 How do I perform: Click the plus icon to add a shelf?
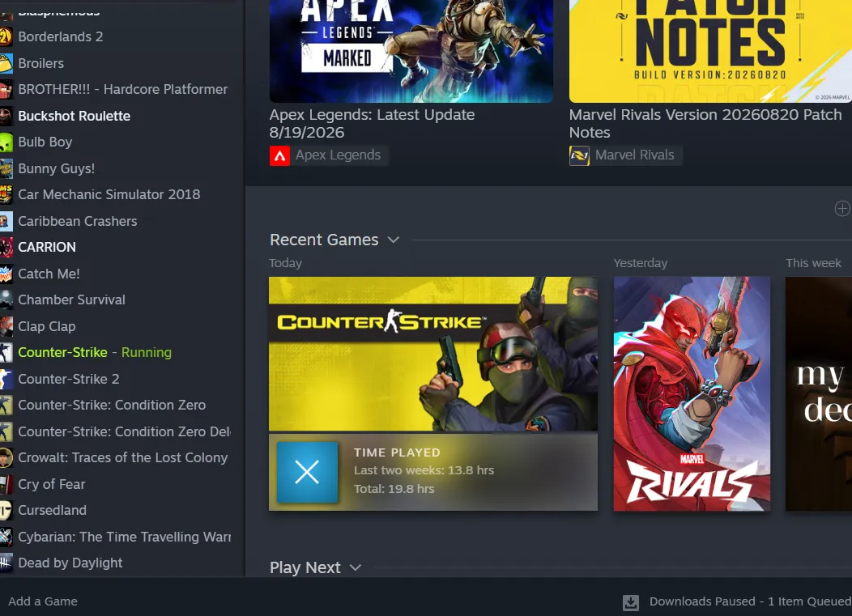pyautogui.click(x=842, y=209)
